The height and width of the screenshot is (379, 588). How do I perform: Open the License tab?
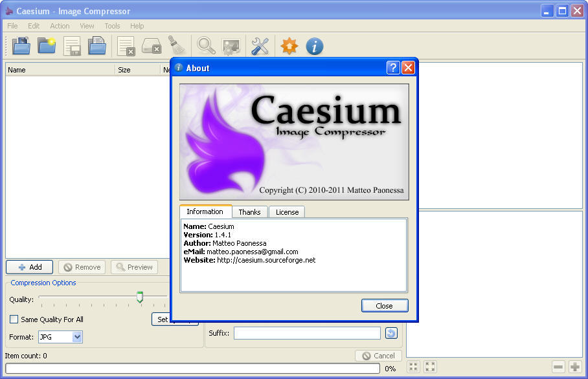click(x=287, y=211)
